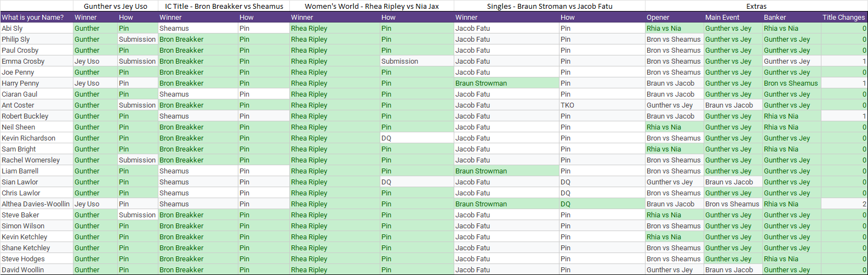Click 'Braun Strowman' in Harry Penny's row
The height and width of the screenshot is (275, 868).
[481, 83]
